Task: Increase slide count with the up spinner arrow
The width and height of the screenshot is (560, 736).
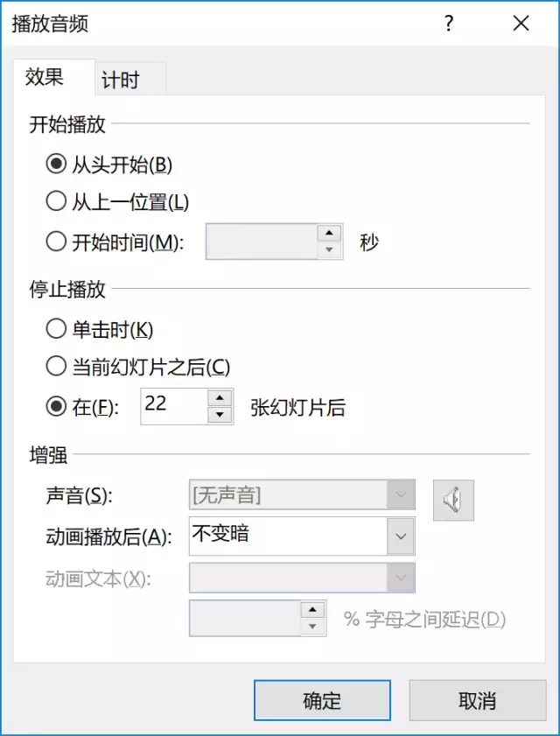Action: (x=220, y=398)
